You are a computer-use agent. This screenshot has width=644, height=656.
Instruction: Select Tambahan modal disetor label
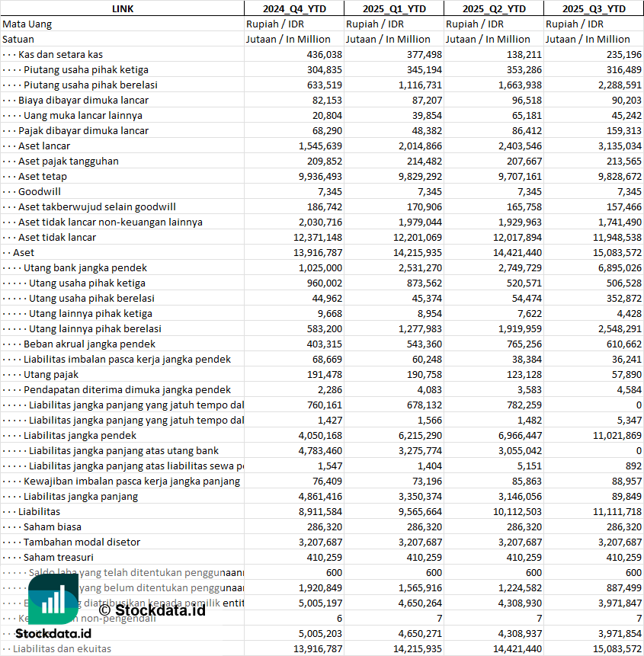coord(82,542)
